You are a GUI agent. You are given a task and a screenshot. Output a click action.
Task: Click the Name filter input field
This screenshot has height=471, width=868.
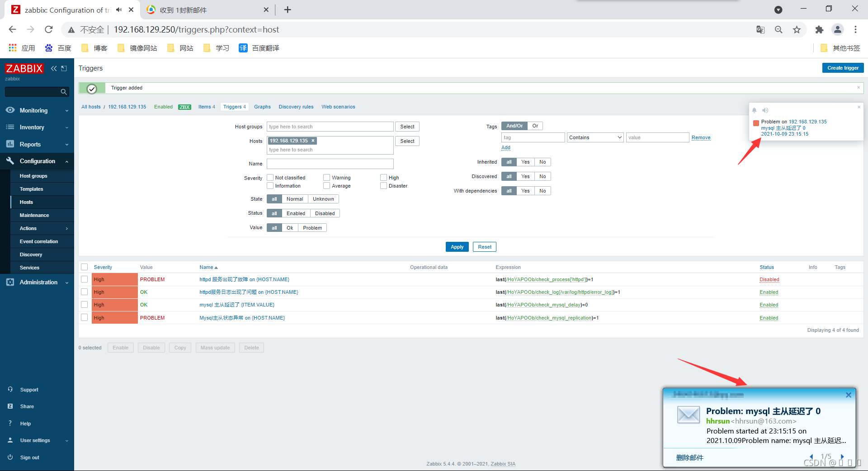pos(330,164)
